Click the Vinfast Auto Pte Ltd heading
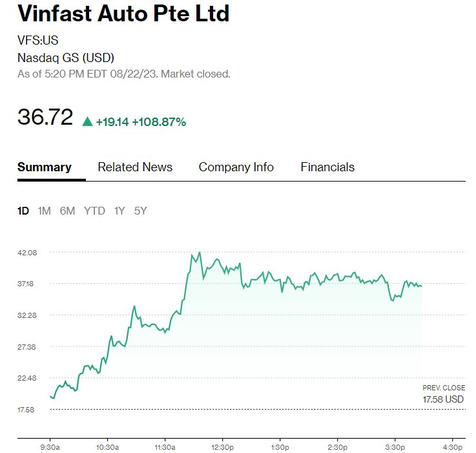This screenshot has width=476, height=453. (x=123, y=14)
